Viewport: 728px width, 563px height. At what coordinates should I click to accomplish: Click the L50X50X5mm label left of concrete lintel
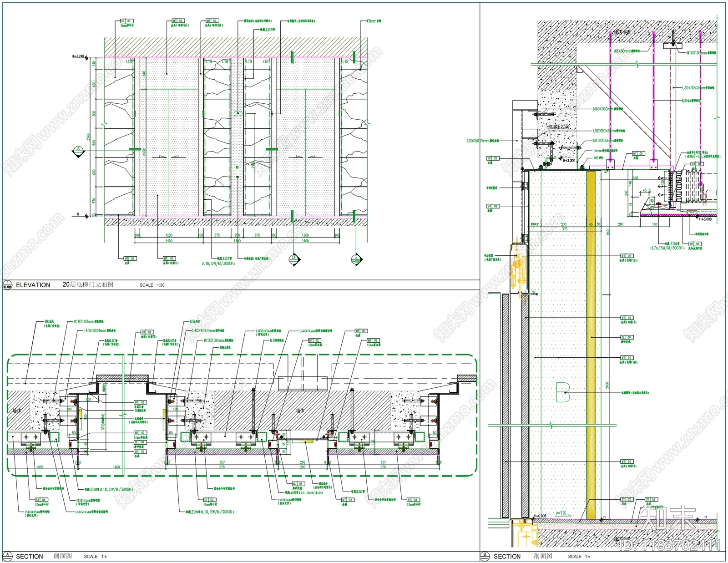[483, 141]
